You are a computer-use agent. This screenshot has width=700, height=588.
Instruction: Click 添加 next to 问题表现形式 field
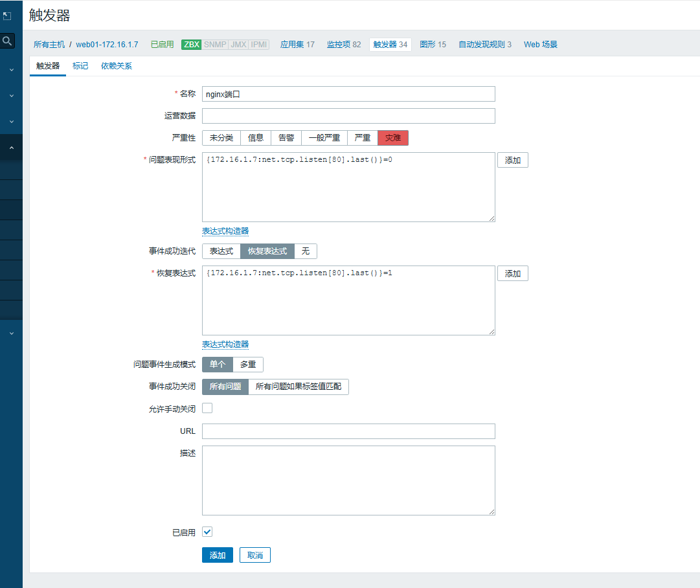pyautogui.click(x=512, y=161)
